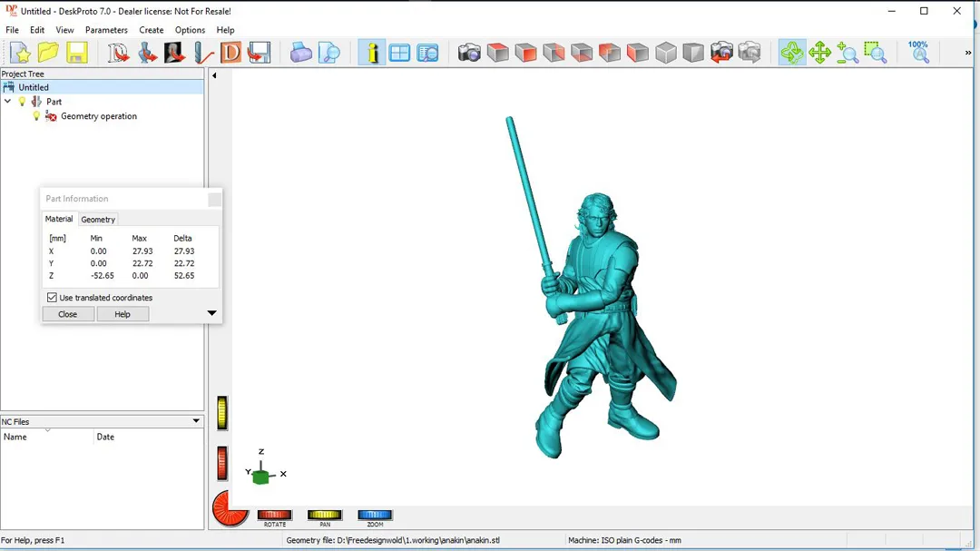
Task: Click yellow vertical thumbwheel
Action: pyautogui.click(x=222, y=413)
